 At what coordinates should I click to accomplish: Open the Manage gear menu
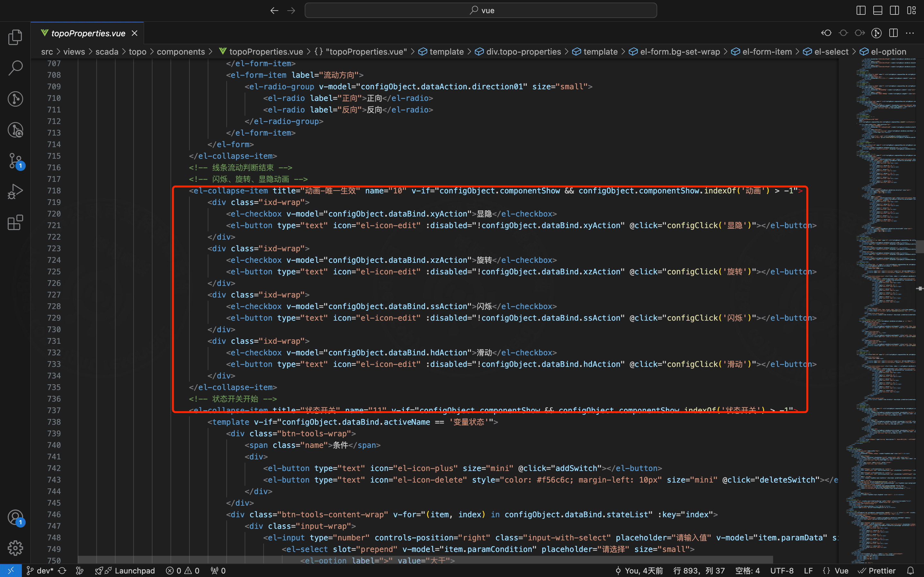click(15, 548)
